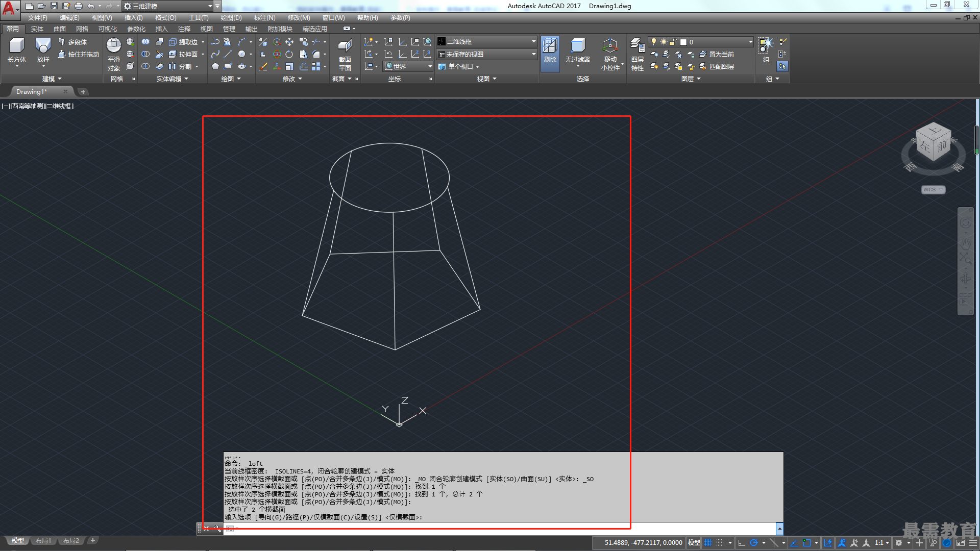Viewport: 980px width, 551px height.
Task: Open the 二维线框 visual style dropdown
Action: point(487,42)
